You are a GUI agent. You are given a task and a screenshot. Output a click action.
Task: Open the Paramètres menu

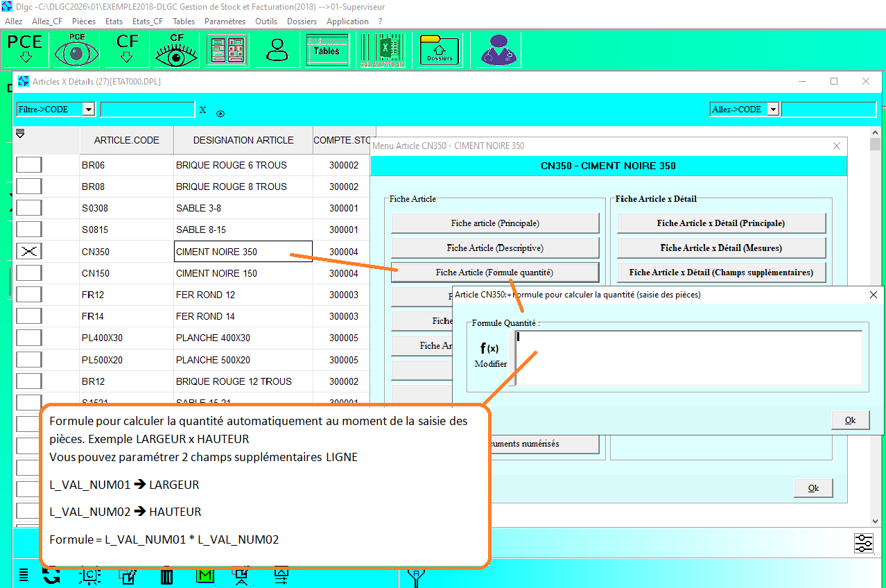pyautogui.click(x=225, y=21)
